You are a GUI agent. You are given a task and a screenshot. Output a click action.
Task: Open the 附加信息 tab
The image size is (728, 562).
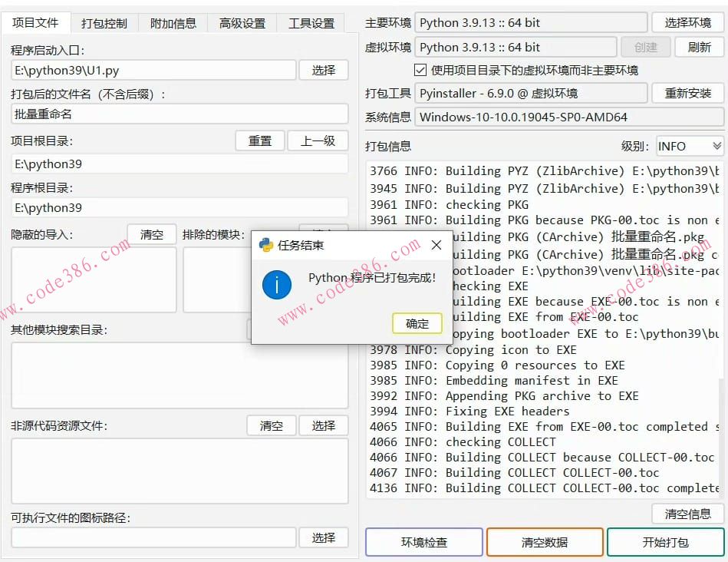(x=173, y=23)
